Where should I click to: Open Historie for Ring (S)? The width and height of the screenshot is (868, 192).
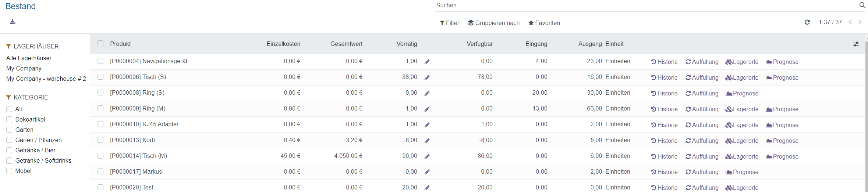[664, 94]
